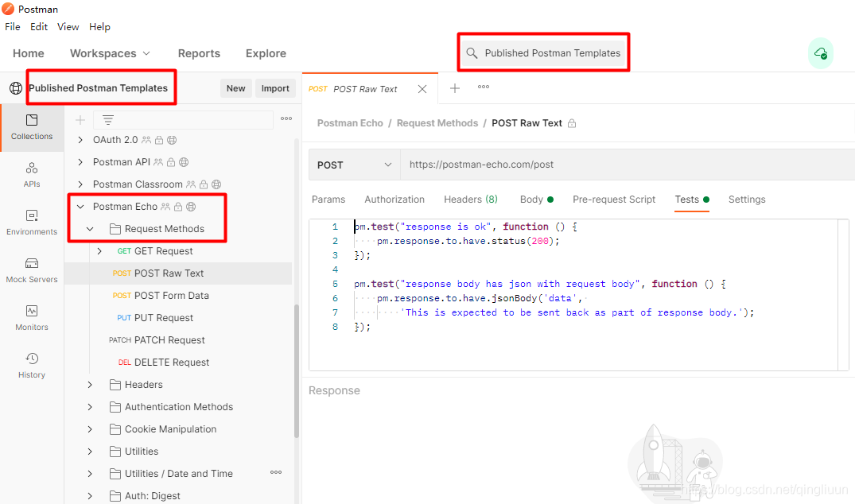Click the Published Postman Templates search box
The width and height of the screenshot is (855, 504).
pyautogui.click(x=544, y=52)
